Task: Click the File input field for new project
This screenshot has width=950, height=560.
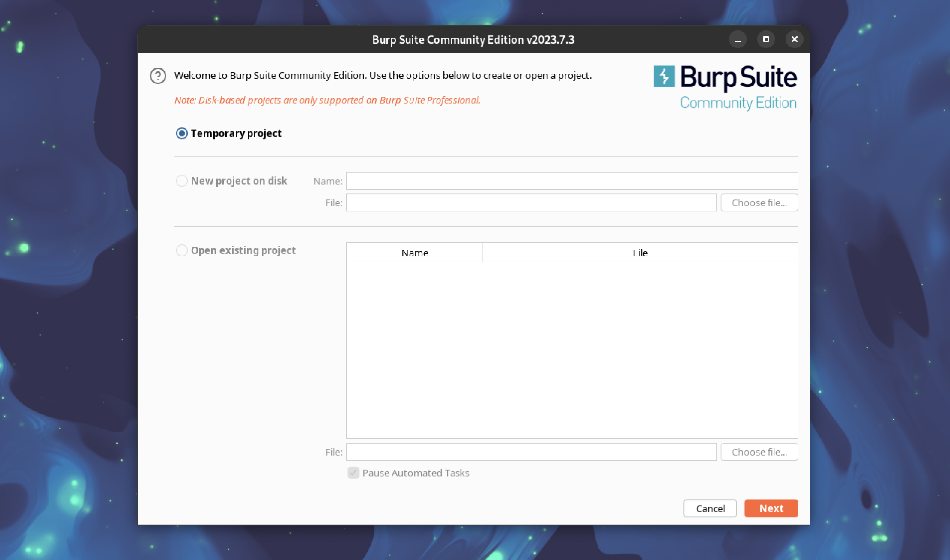Action: pyautogui.click(x=531, y=203)
